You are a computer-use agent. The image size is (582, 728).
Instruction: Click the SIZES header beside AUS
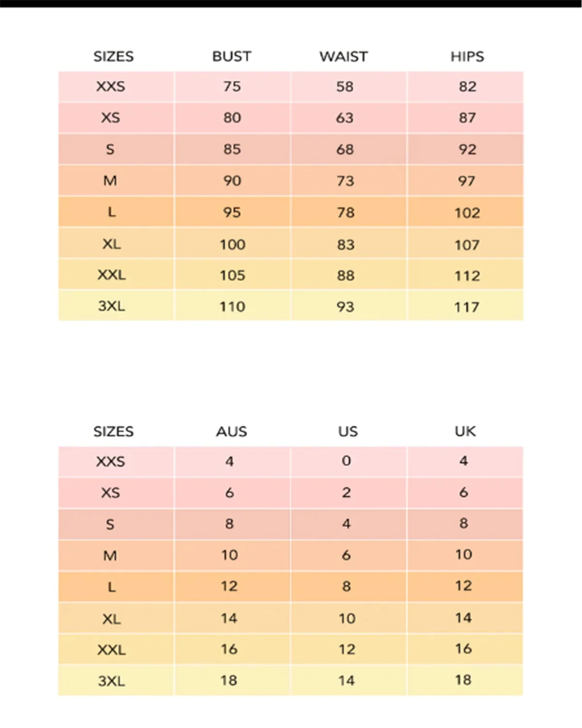(113, 431)
